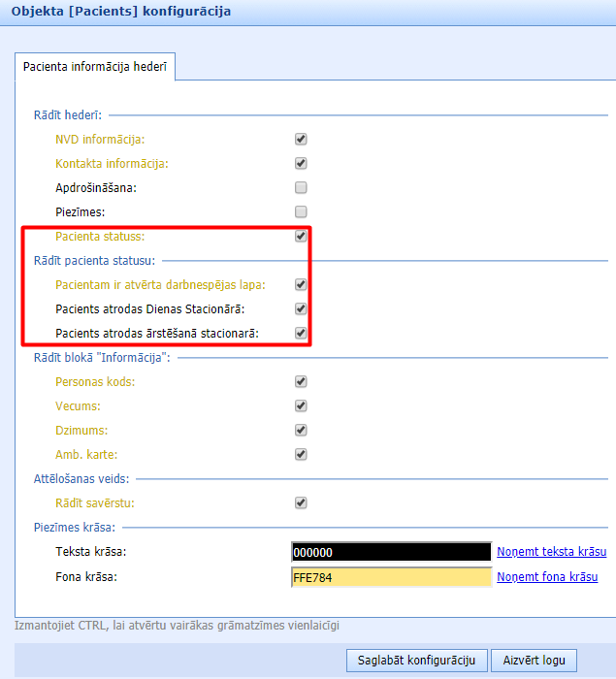
Task: Enable the Apdrošināšana checkbox
Action: [301, 187]
